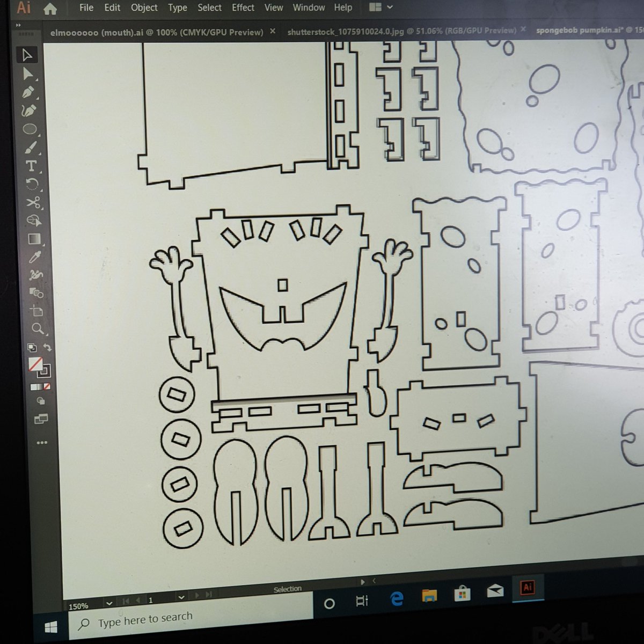The width and height of the screenshot is (644, 644).
Task: Open File Explorer from taskbar
Action: [x=429, y=595]
